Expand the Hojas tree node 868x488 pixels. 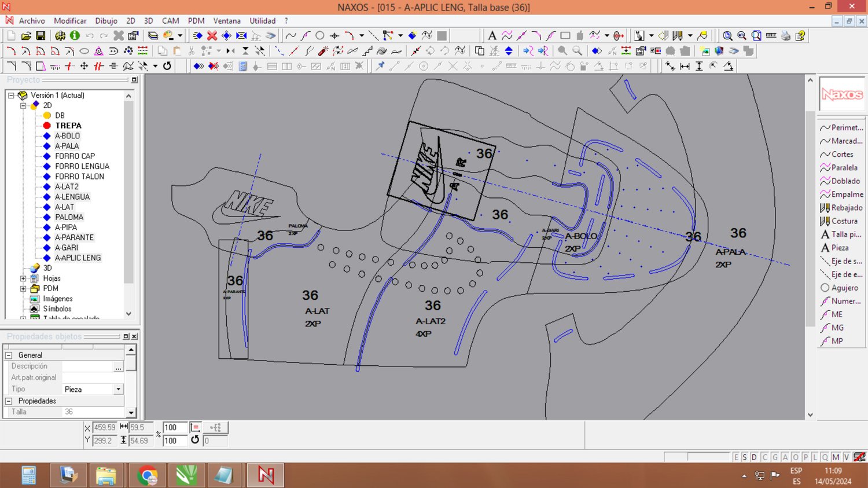coord(23,278)
